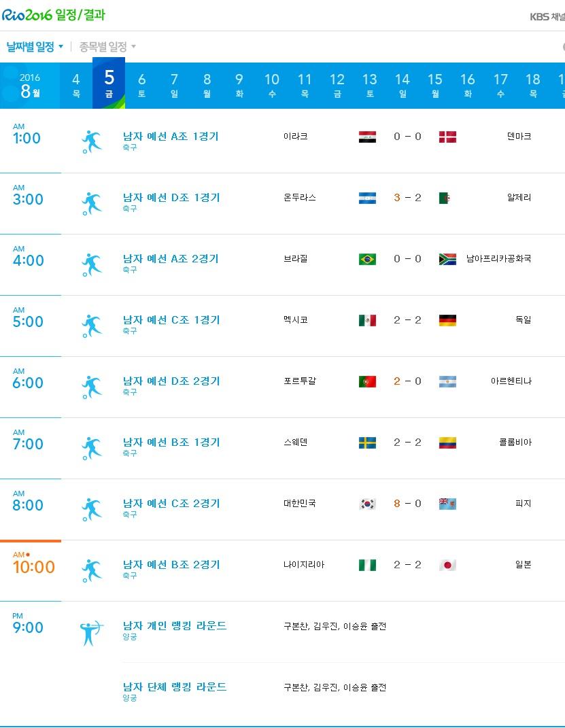Click the soccer icon for the Iraq match
Screen dimensions: 565x728
pyautogui.click(x=91, y=141)
